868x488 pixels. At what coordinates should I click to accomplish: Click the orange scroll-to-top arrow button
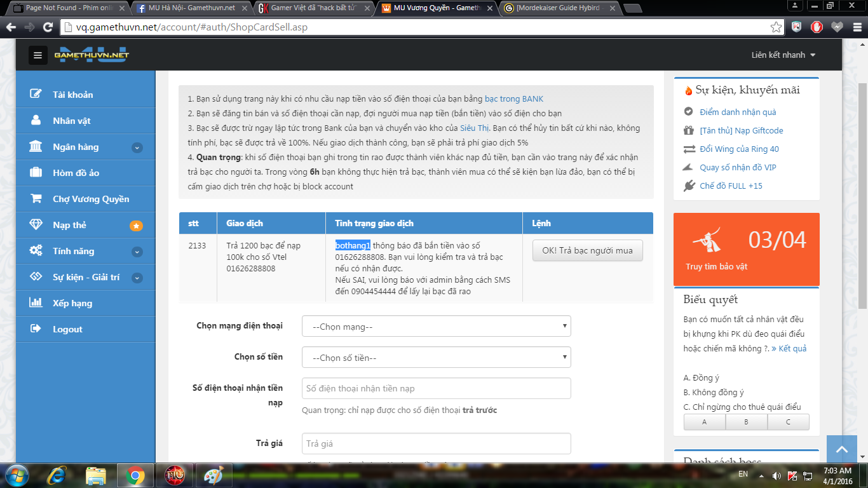[x=842, y=450]
